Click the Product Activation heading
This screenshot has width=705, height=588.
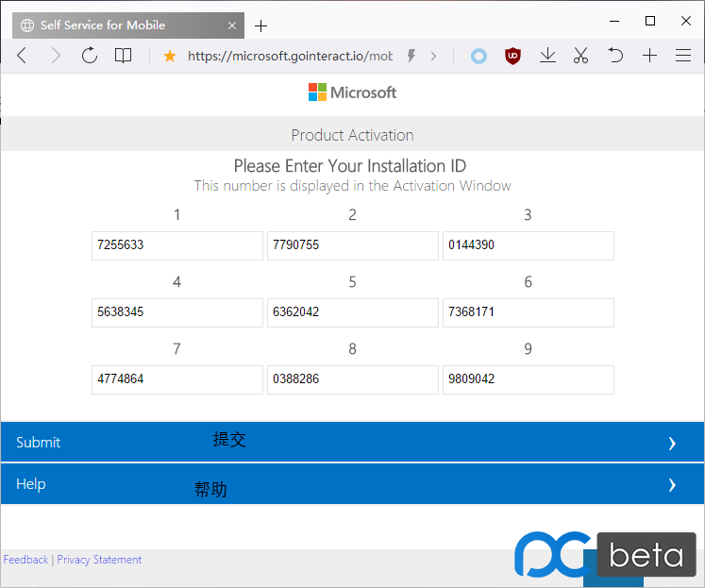pyautogui.click(x=353, y=135)
